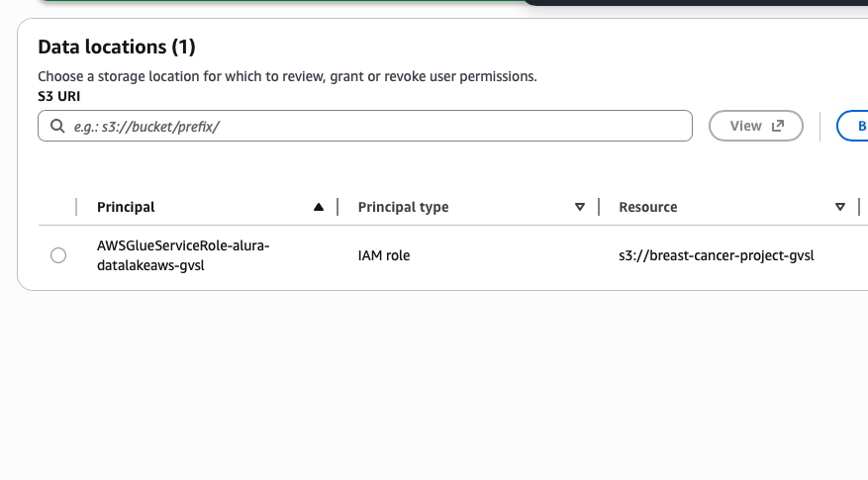Image resolution: width=868 pixels, height=480 pixels.
Task: Focus the S3 URI search input field
Action: 376,127
